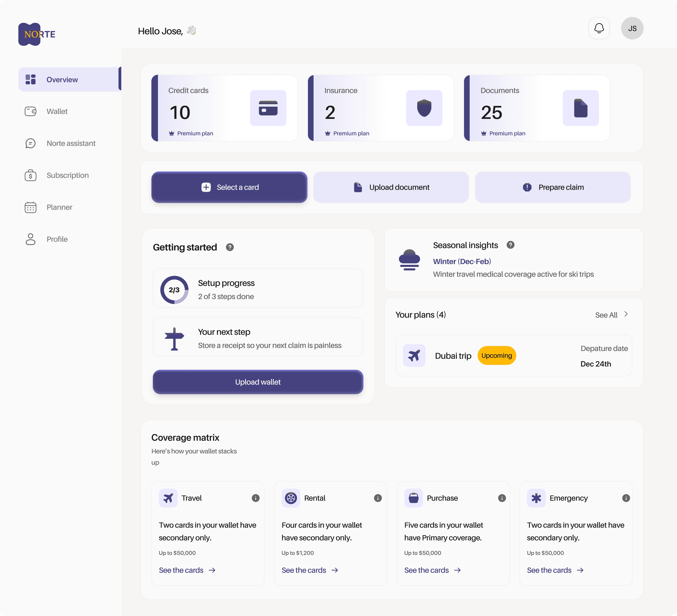Open the Wallet sidebar menu item
Viewport: 677px width, 616px height.
point(57,112)
